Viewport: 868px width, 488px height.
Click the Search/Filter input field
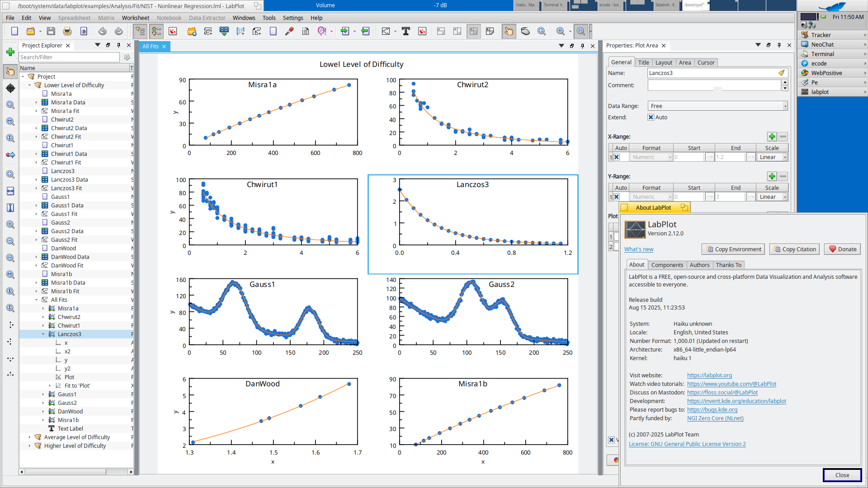[69, 57]
